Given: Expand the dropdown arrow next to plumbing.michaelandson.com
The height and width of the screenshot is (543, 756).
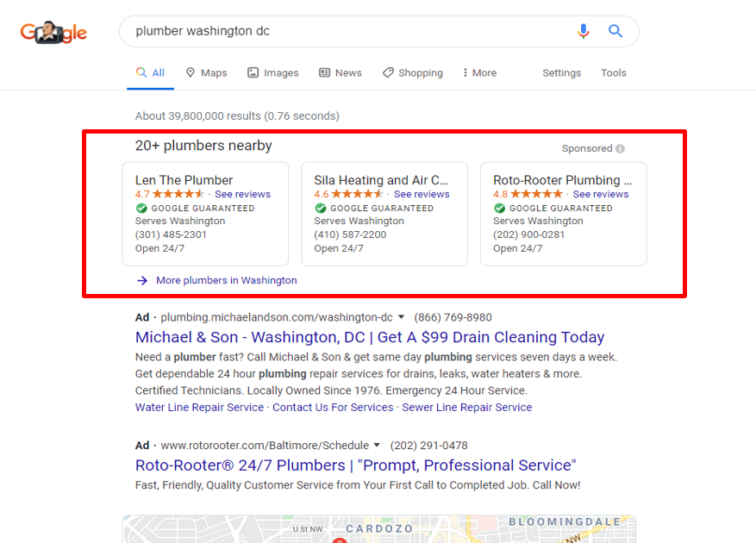Looking at the screenshot, I should point(401,317).
